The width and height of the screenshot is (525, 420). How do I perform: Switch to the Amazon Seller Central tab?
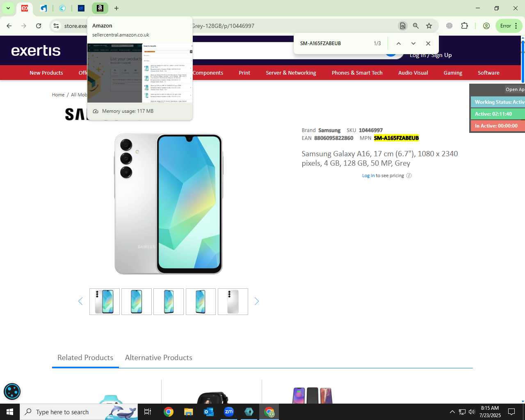click(100, 8)
